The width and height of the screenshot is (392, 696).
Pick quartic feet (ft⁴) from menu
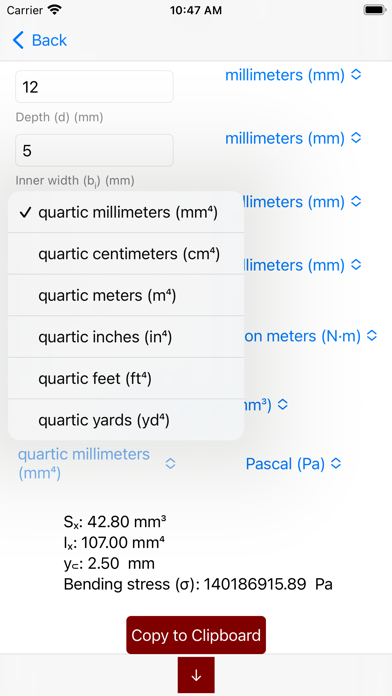[126, 378]
